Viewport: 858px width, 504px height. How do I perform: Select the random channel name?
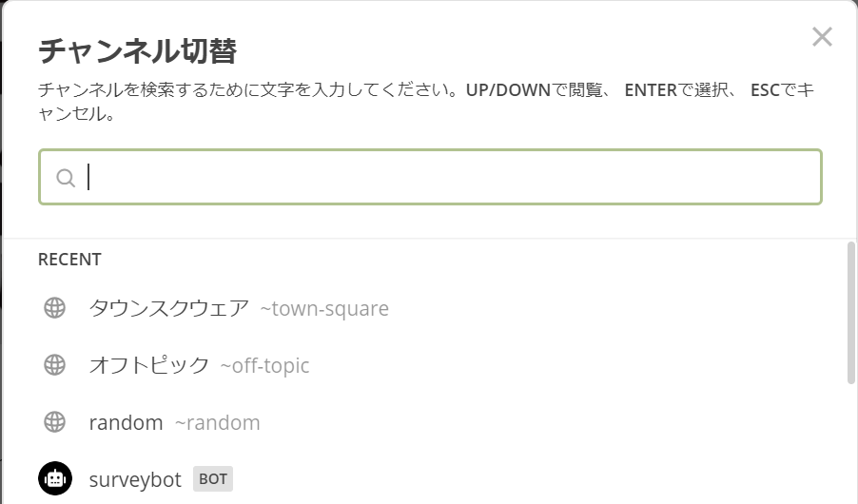click(x=126, y=422)
